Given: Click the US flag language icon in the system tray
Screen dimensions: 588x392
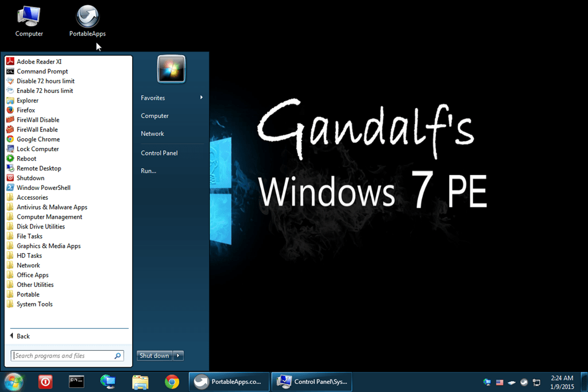Looking at the screenshot, I should 500,383.
